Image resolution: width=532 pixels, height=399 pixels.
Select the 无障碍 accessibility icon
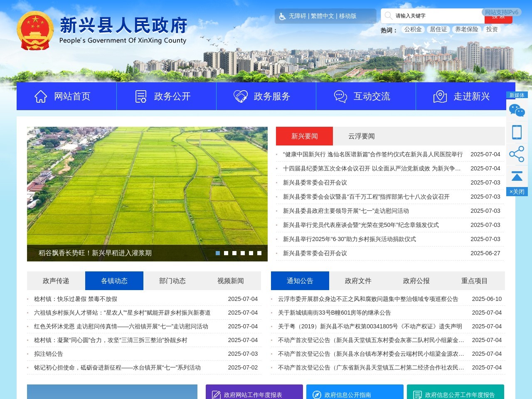pos(283,16)
